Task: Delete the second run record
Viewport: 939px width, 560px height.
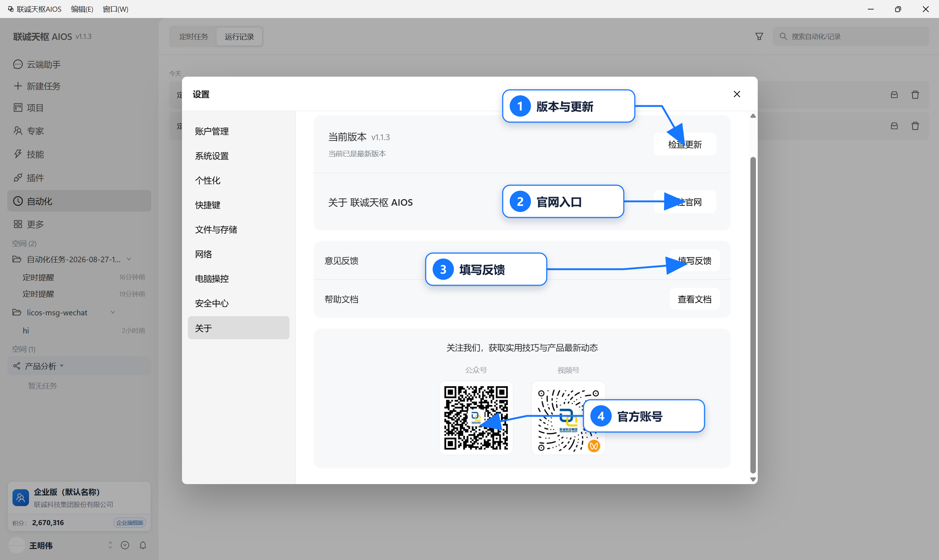Action: tap(915, 126)
